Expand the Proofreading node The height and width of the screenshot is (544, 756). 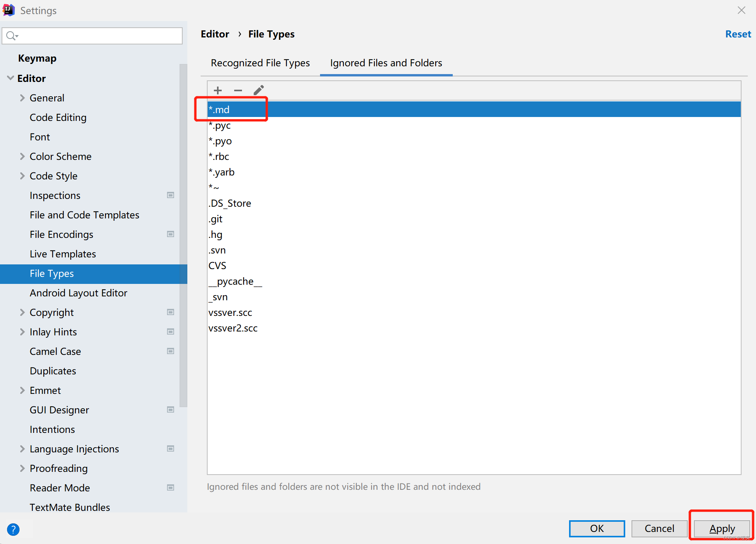click(22, 468)
